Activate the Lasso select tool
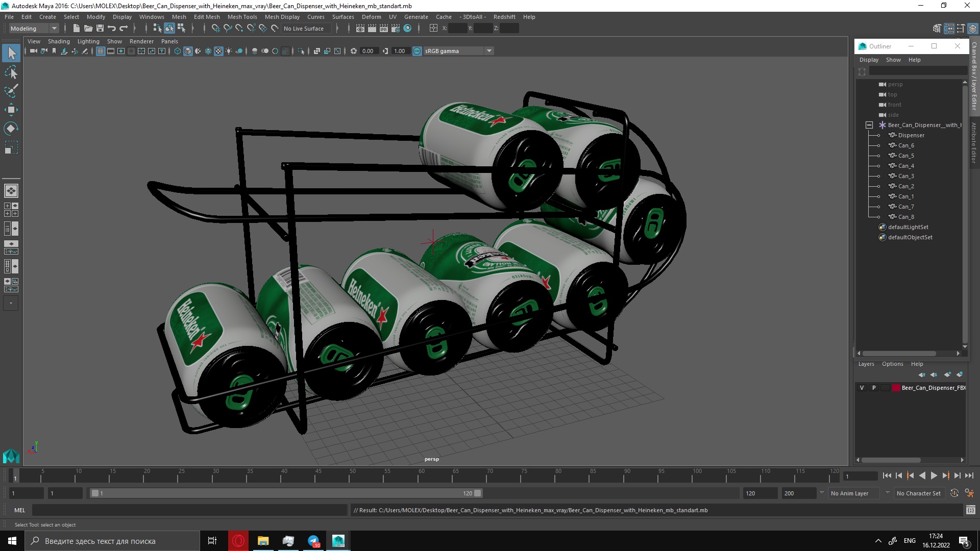 pos(11,72)
